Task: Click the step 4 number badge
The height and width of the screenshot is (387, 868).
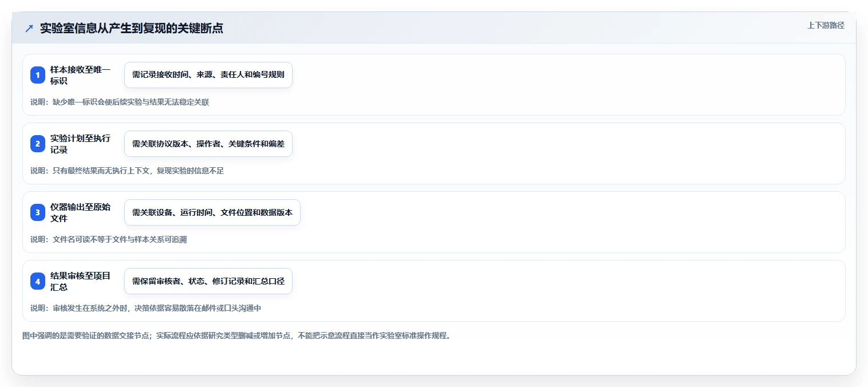Action: pyautogui.click(x=38, y=281)
